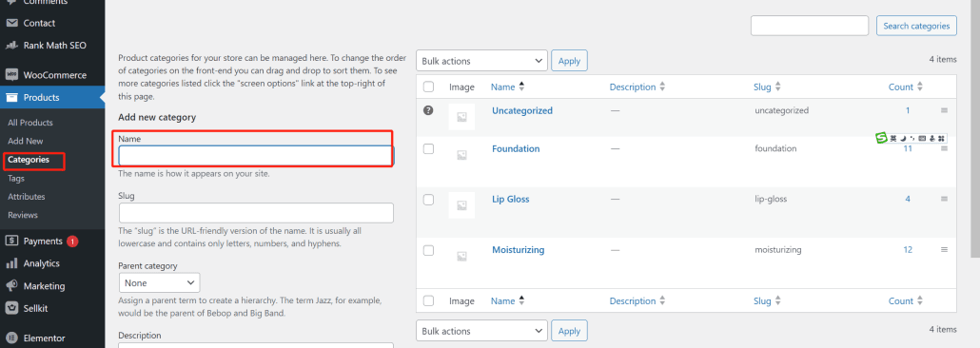Click the Slug column label in footer
Screen dimensions: 980x348
(x=762, y=300)
